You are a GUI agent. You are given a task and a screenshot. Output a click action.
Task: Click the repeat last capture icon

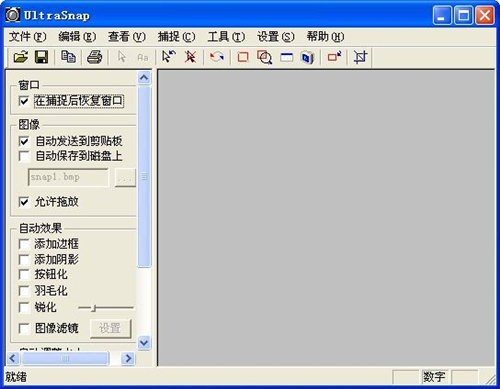(217, 57)
